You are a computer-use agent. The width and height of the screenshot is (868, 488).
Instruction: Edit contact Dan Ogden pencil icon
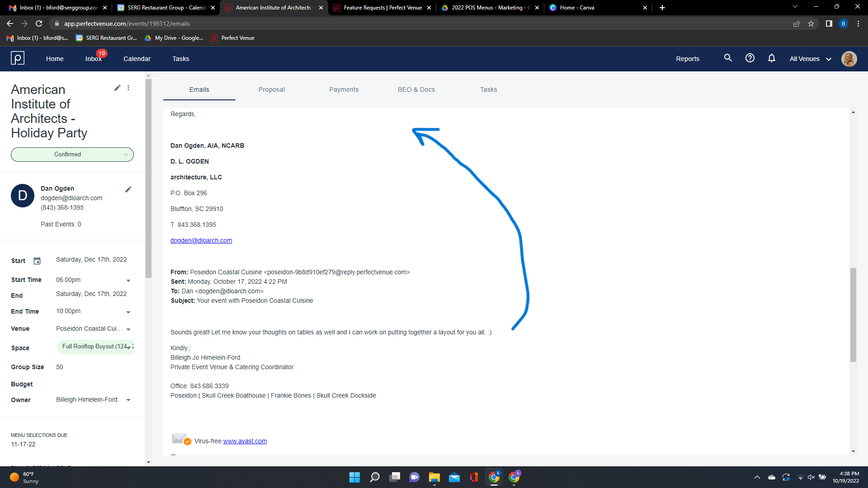[x=128, y=189]
